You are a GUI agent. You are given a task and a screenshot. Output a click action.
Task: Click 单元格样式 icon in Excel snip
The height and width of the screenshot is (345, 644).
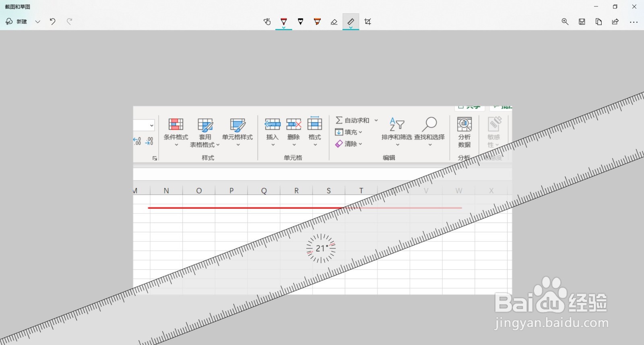point(237,125)
